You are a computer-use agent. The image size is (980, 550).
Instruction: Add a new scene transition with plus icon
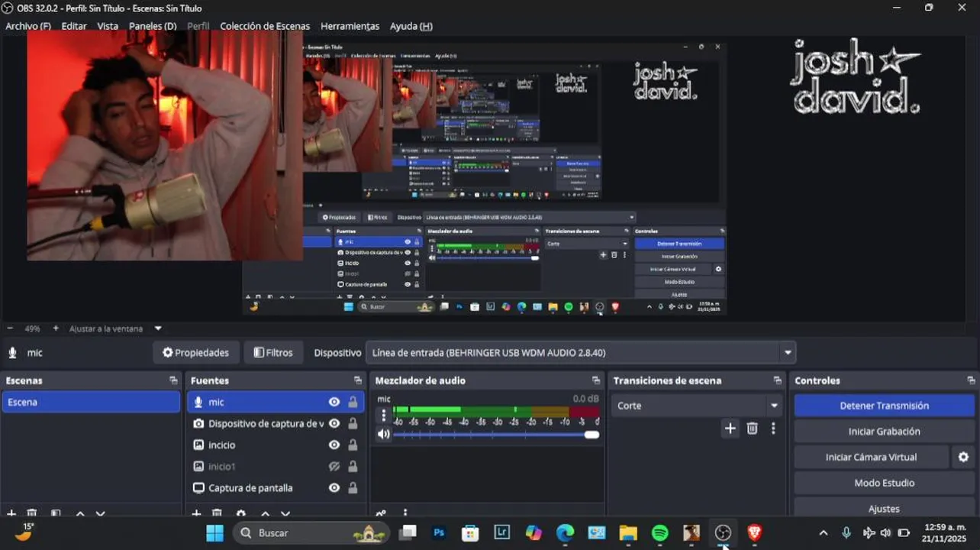(x=730, y=429)
